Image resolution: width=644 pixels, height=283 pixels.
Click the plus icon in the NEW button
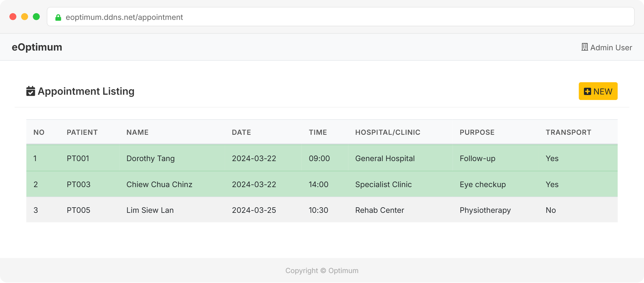(x=587, y=92)
